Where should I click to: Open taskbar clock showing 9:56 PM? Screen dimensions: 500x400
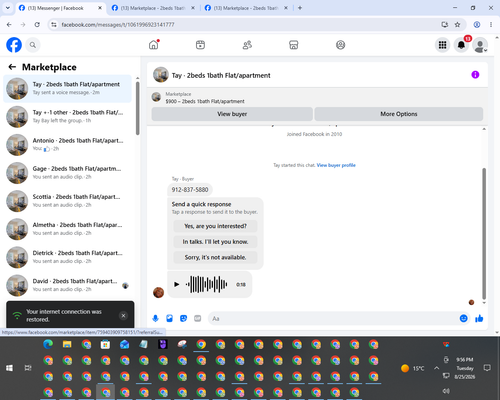coord(465,368)
